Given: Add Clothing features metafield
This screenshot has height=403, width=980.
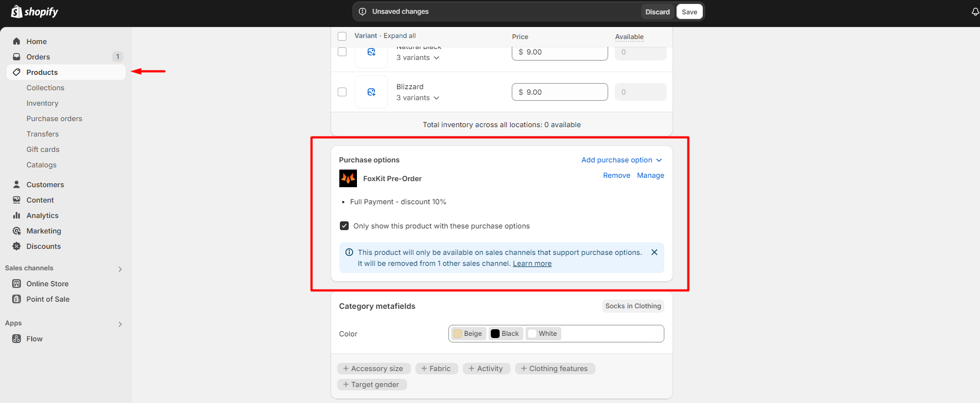Looking at the screenshot, I should click(555, 369).
